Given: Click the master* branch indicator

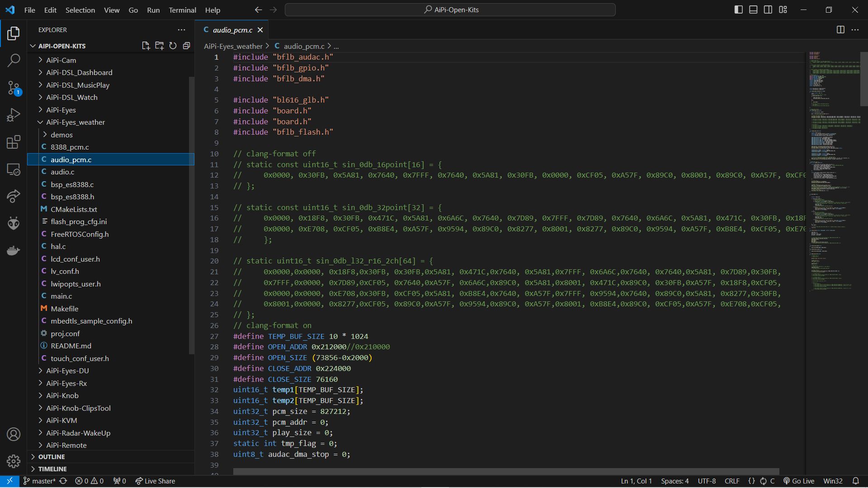Looking at the screenshot, I should (39, 481).
